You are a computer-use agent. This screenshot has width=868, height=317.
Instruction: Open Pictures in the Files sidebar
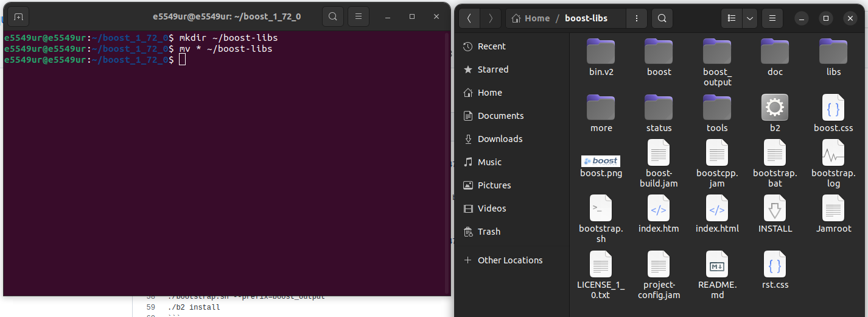tap(512, 185)
